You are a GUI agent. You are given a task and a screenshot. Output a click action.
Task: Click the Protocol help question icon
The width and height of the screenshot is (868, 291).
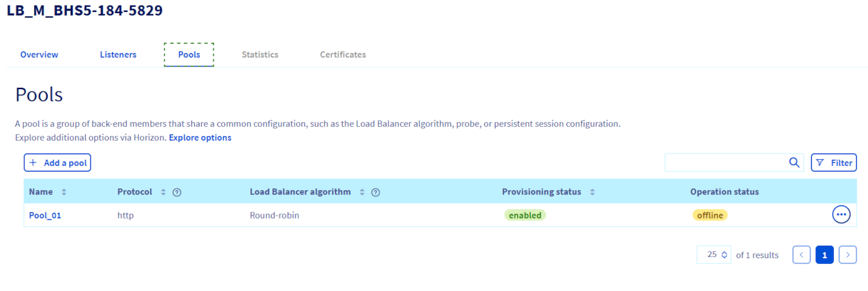pos(177,193)
